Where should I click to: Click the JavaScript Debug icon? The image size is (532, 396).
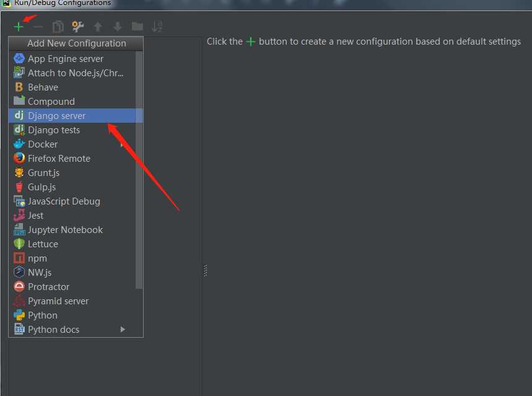(x=19, y=201)
